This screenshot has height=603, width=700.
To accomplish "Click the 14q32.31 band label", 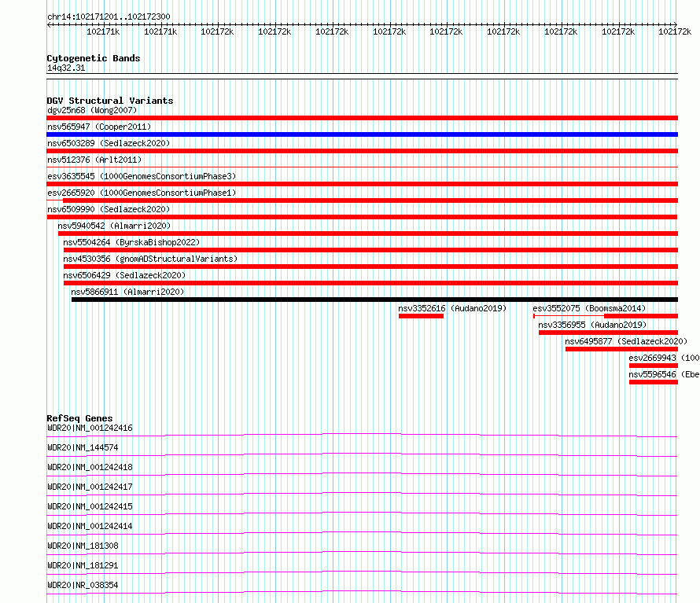I will click(x=66, y=68).
